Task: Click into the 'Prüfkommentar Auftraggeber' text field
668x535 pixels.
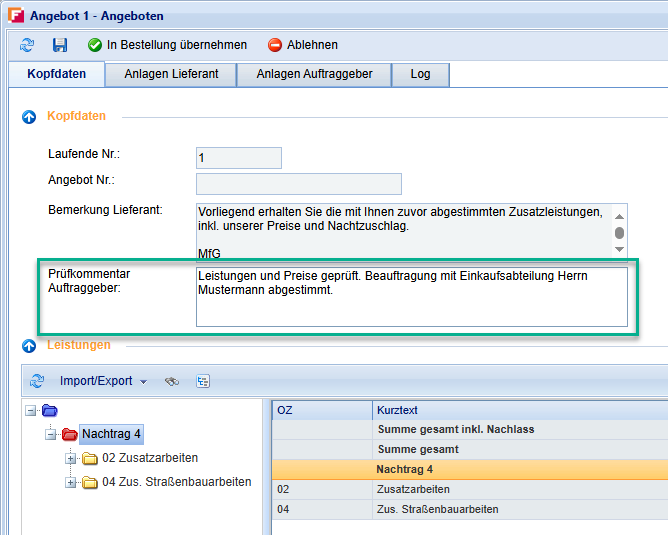Action: [x=411, y=296]
